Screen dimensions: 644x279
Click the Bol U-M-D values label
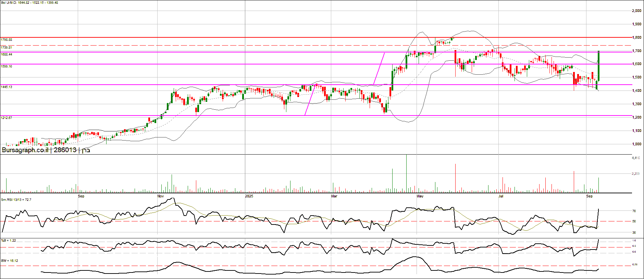pyautogui.click(x=29, y=3)
